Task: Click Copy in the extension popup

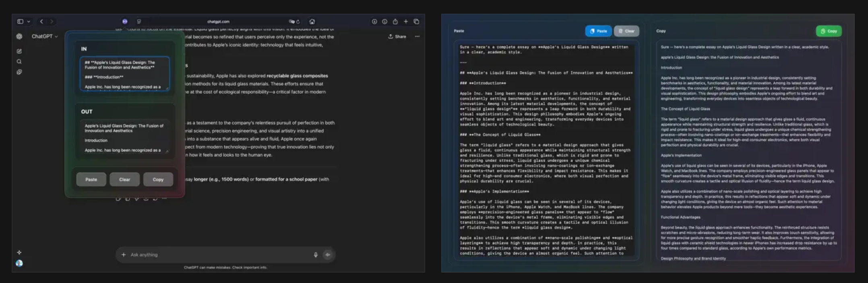Action: pos(158,179)
